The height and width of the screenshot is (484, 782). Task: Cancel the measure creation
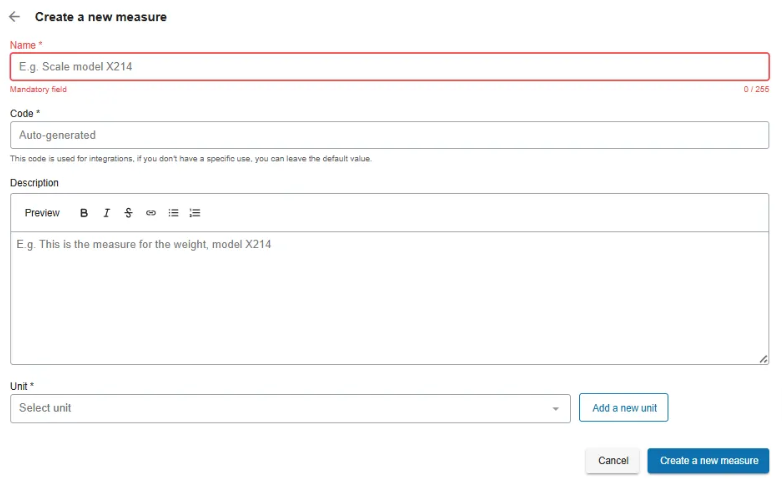[612, 461]
